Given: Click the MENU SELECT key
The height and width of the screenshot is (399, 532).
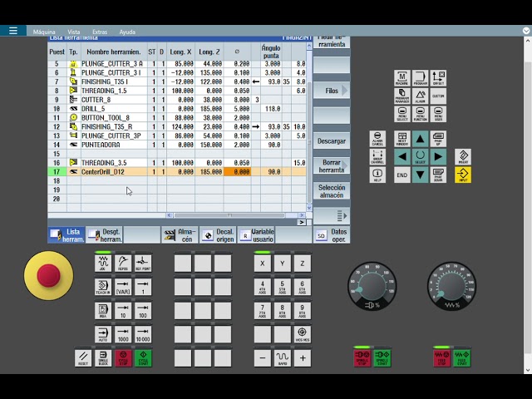Looking at the screenshot, I should point(402,114).
